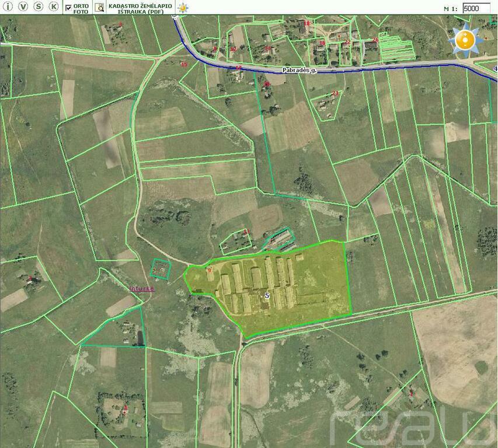Select address marker 26 on the map
This screenshot has width=498, height=448.
tap(375, 40)
